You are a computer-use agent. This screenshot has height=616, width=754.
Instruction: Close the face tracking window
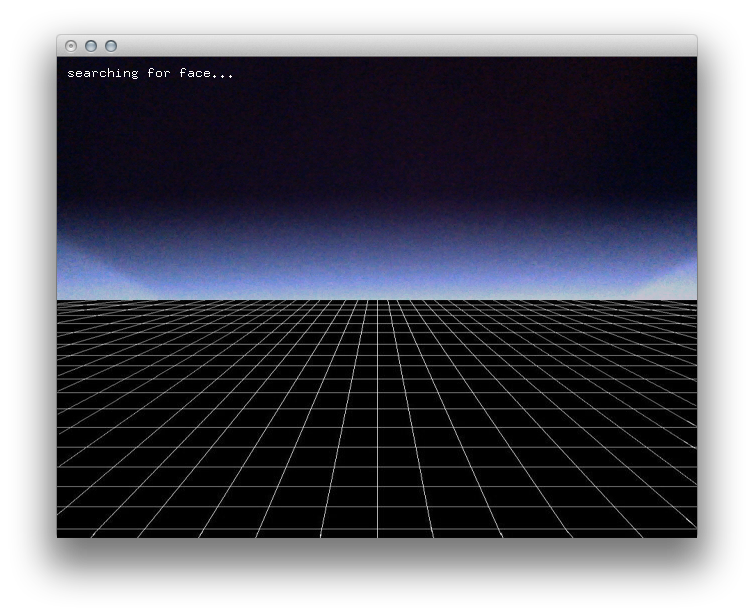[71, 46]
